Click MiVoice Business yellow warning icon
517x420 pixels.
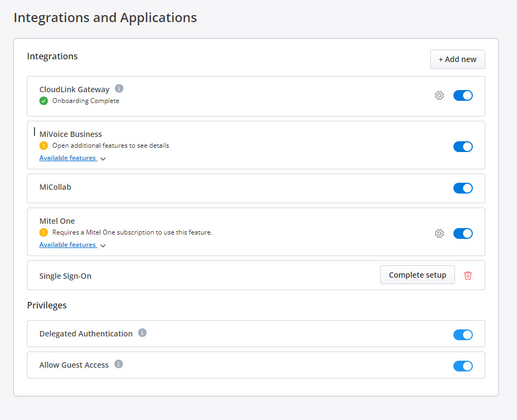pos(44,146)
